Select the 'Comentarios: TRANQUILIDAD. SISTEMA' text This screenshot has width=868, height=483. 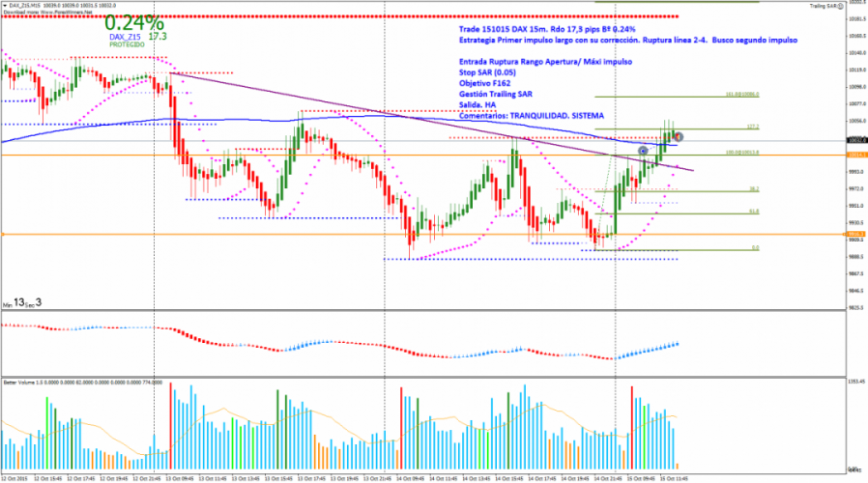point(529,114)
